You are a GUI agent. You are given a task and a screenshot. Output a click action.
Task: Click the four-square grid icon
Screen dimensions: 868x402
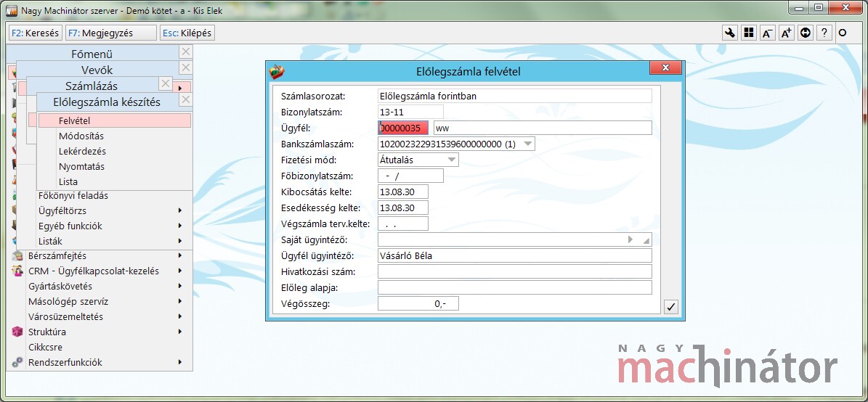tap(748, 33)
